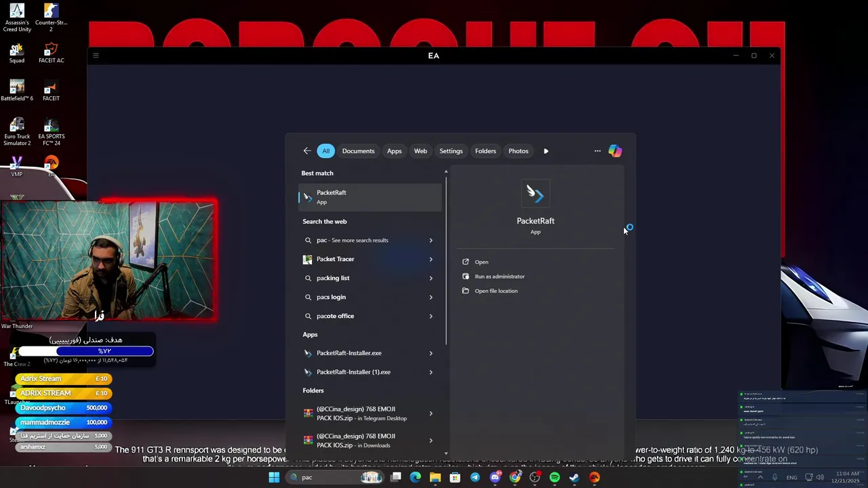The width and height of the screenshot is (868, 488).
Task: Expand the 'packing list' suggestion chevron
Action: point(431,278)
